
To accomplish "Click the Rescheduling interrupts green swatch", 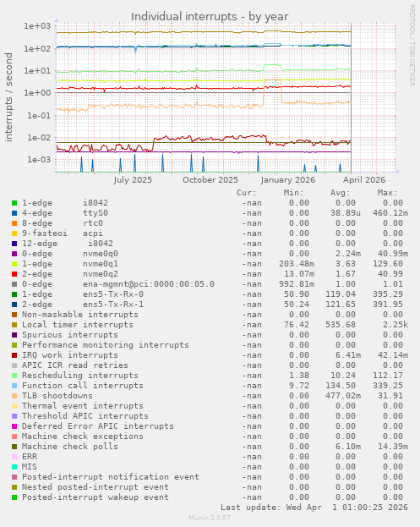I will point(14,376).
